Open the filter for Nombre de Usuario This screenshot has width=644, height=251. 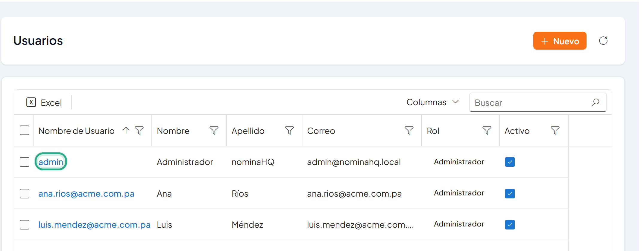click(139, 131)
